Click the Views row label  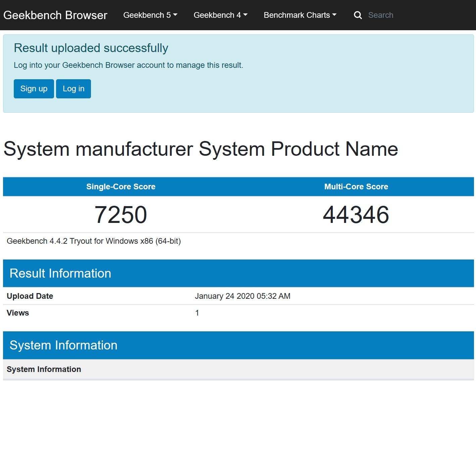18,313
